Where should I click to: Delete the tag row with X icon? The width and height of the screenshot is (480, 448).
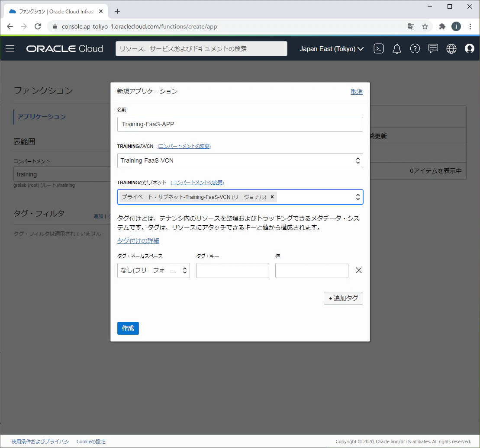(x=359, y=270)
